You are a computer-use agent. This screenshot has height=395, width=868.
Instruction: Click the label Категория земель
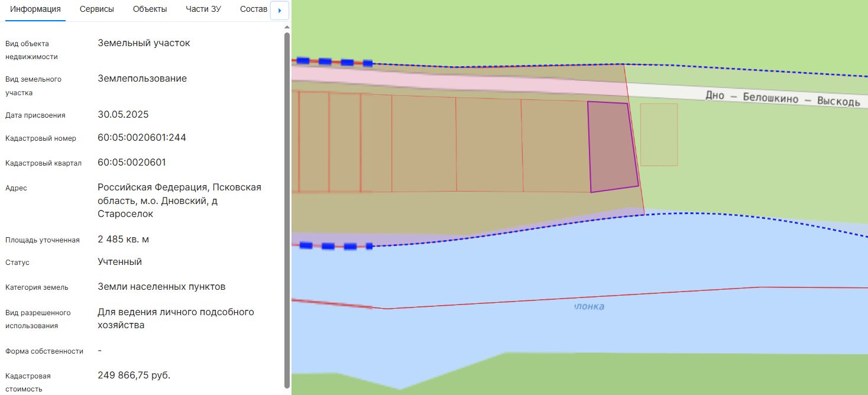pos(37,287)
